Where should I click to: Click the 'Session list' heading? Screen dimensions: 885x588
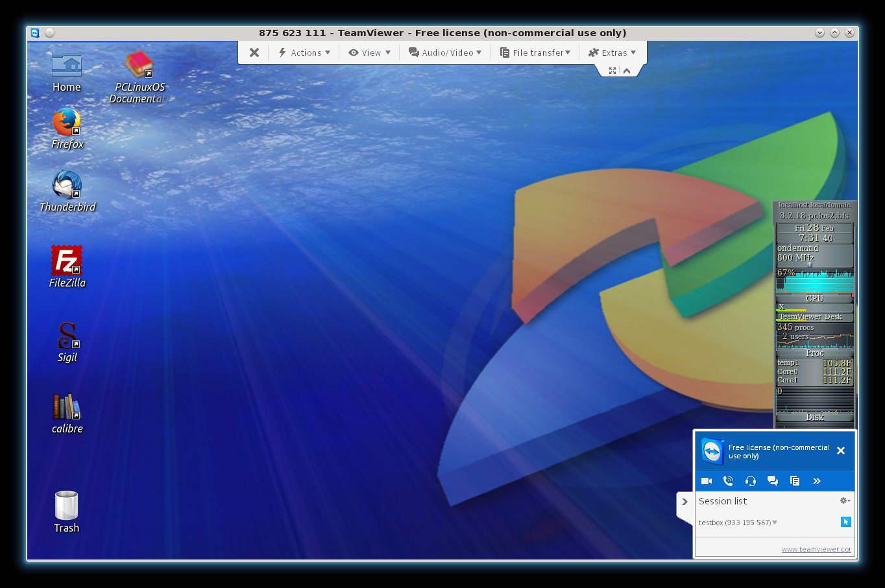click(722, 501)
